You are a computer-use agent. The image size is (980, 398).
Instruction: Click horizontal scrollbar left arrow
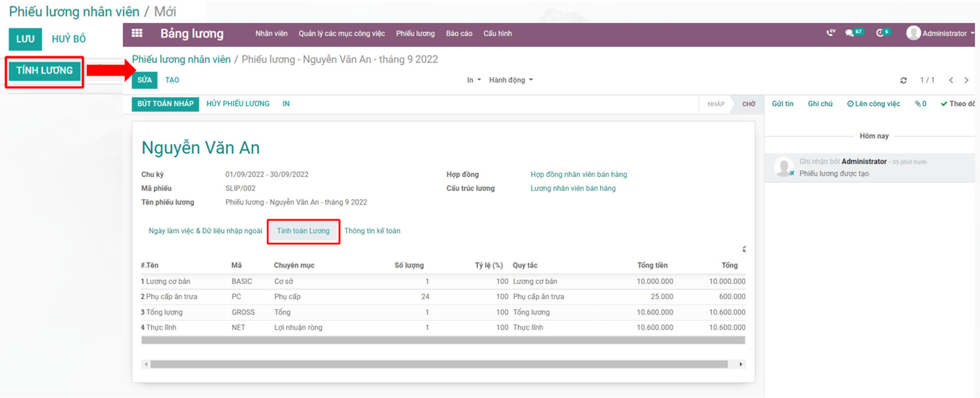146,364
